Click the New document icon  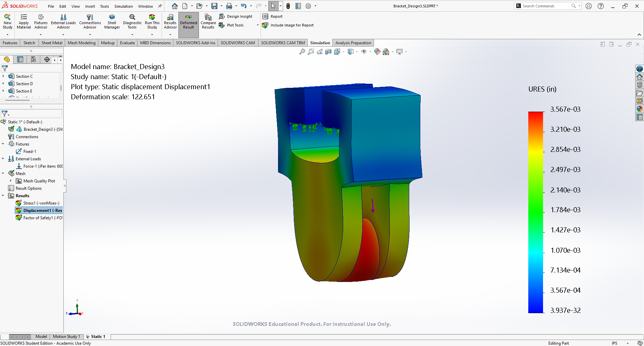click(185, 6)
